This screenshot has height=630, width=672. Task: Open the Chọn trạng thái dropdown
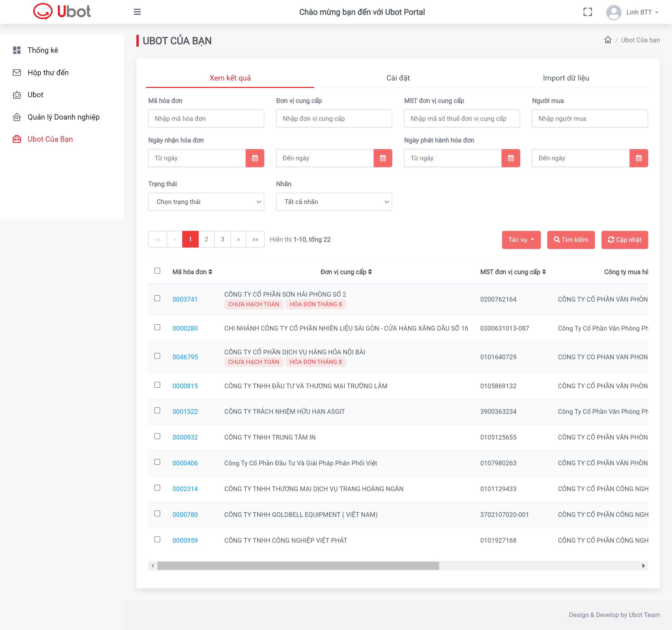point(206,202)
